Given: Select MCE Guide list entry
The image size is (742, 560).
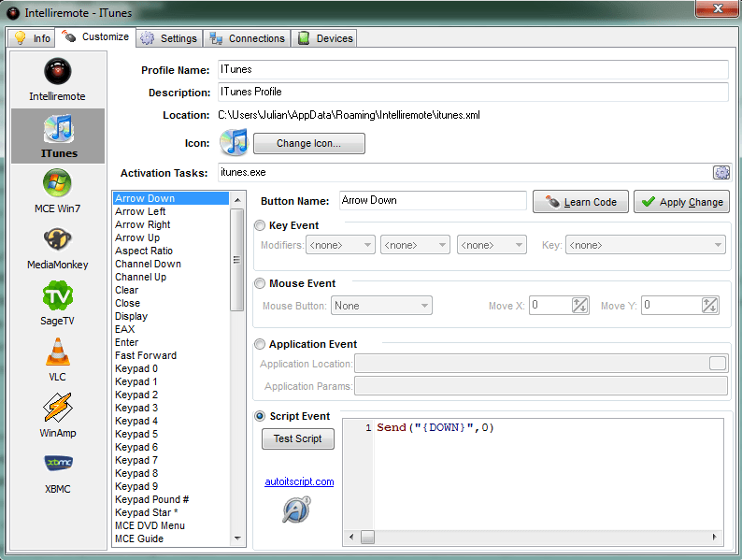Looking at the screenshot, I should coord(171,538).
